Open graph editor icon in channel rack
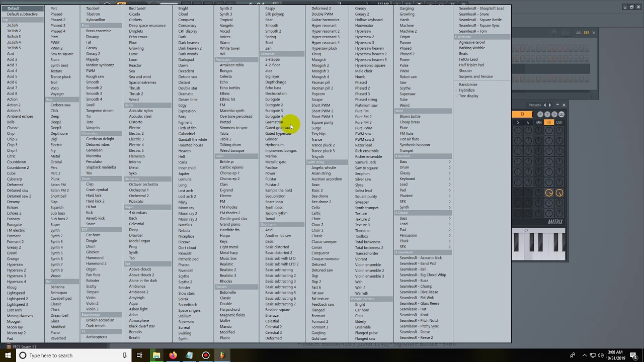This screenshot has height=362, width=644. pyautogui.click(x=579, y=33)
